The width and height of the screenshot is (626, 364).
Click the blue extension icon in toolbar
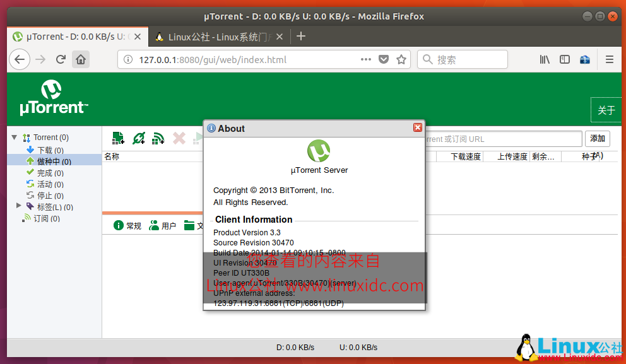tap(585, 59)
